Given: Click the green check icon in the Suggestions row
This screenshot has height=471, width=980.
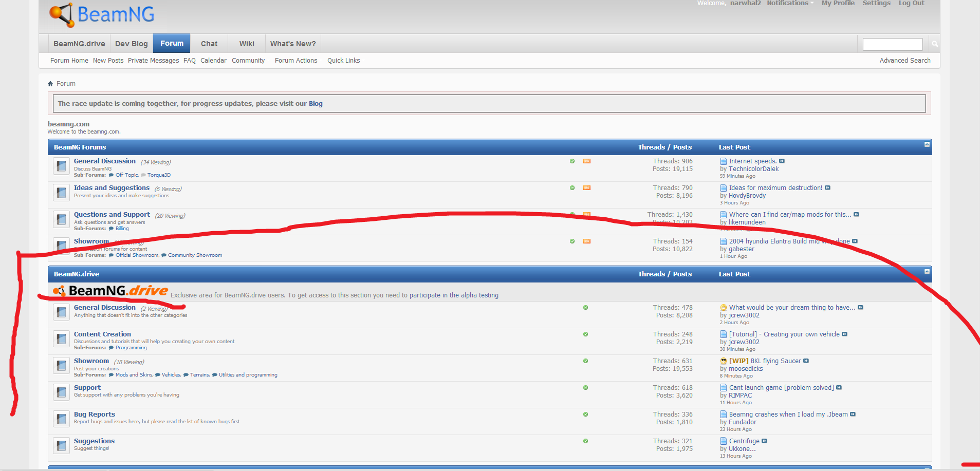Looking at the screenshot, I should [x=585, y=441].
